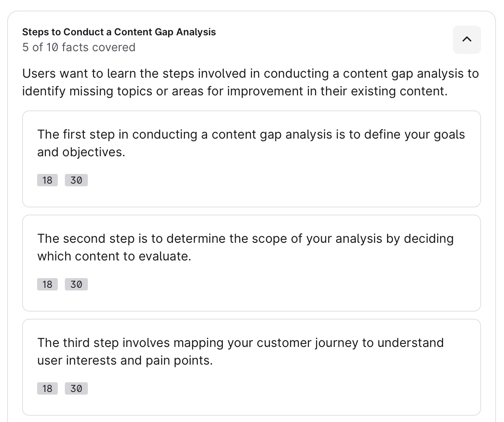Click badge 18 under the third step fact
The width and height of the screenshot is (504, 422).
47,388
